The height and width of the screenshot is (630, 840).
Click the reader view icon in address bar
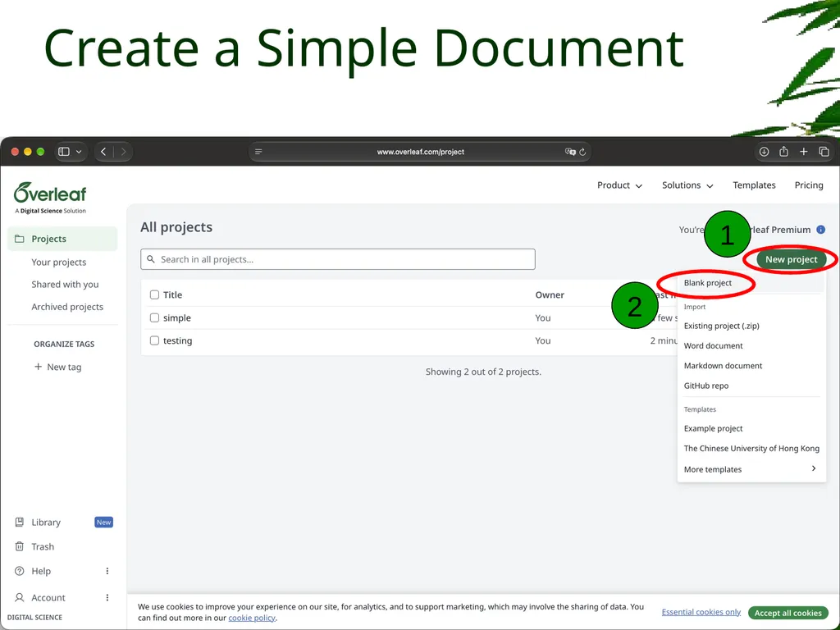[258, 152]
